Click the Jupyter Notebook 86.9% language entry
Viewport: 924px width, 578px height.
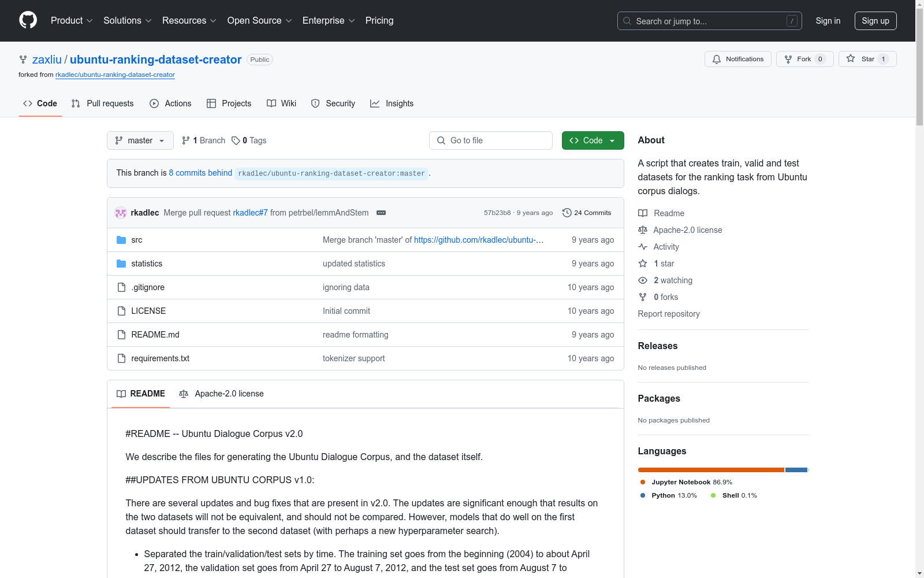[x=686, y=482]
